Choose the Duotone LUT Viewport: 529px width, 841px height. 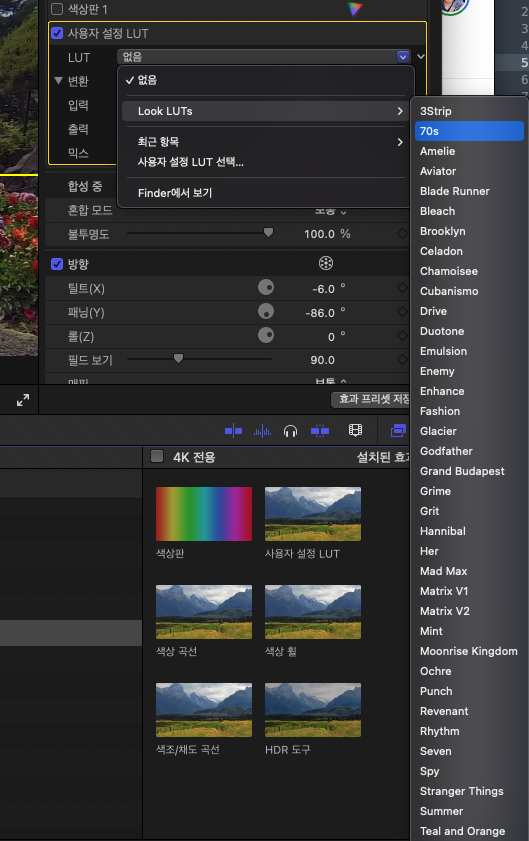click(x=469, y=331)
